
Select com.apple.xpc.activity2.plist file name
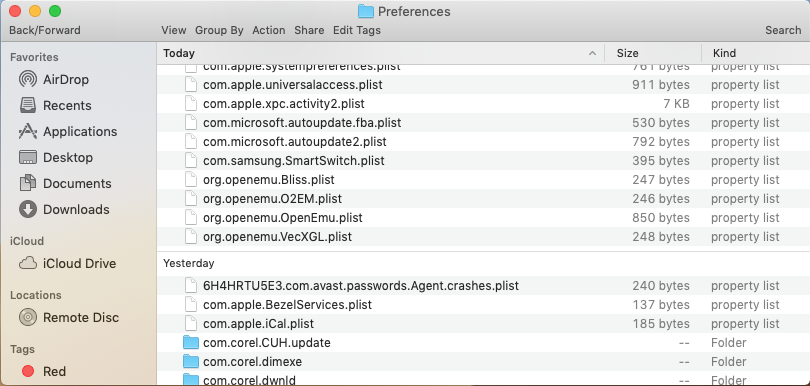(284, 104)
